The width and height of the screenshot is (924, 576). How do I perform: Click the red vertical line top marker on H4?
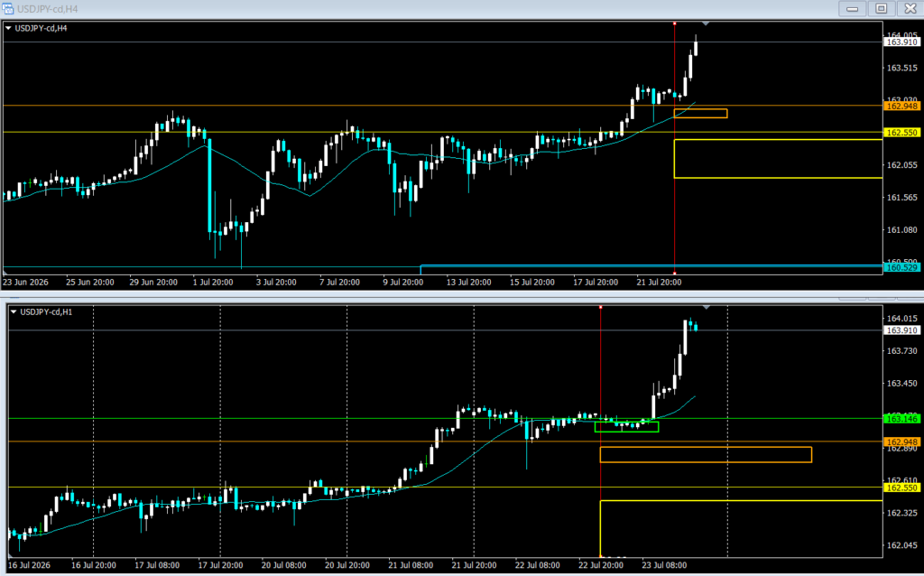coord(675,23)
